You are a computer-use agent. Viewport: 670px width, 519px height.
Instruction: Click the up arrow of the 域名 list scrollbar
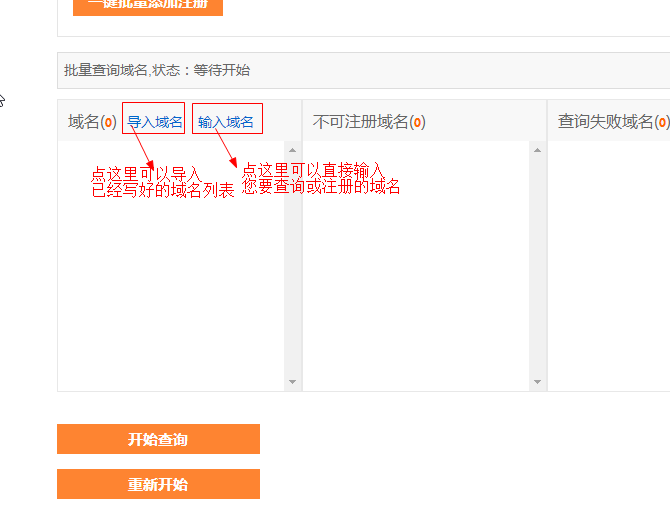293,151
